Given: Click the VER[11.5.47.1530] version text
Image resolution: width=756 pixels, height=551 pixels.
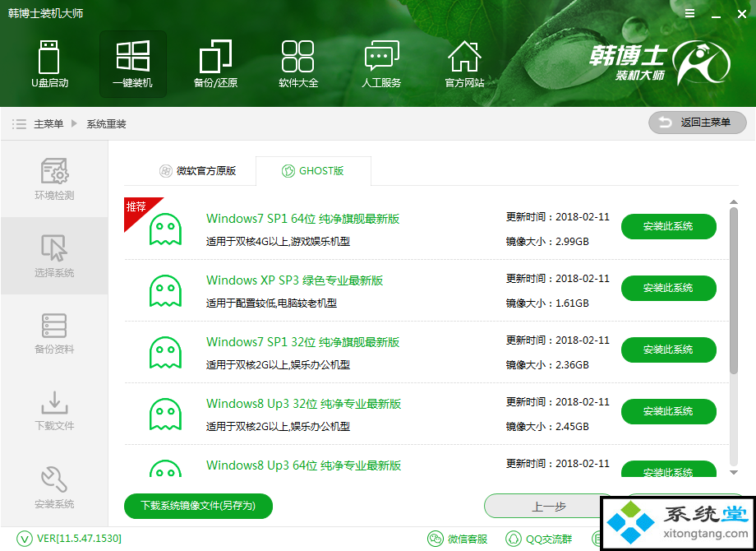Looking at the screenshot, I should (79, 539).
